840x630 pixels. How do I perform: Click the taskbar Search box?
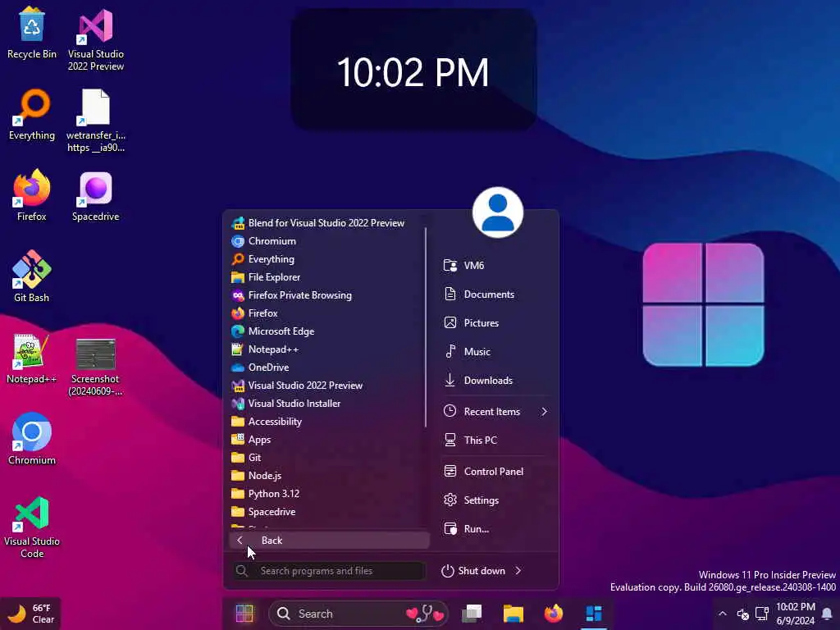(358, 614)
